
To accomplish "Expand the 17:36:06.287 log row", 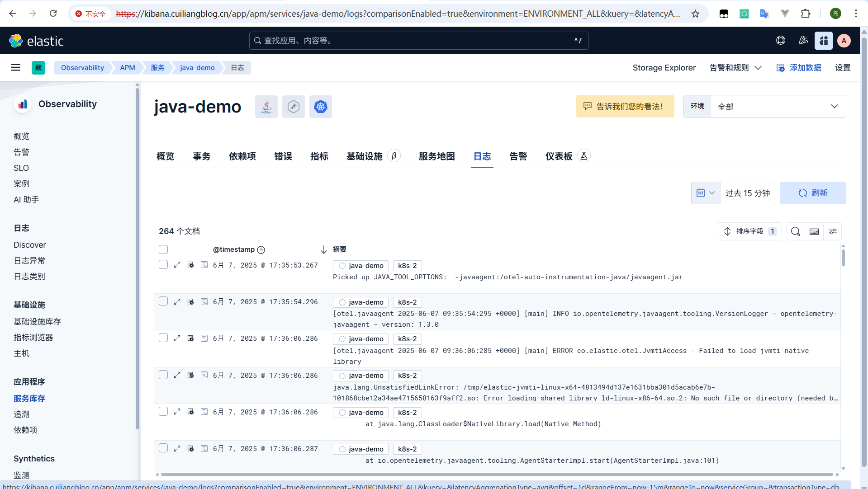I will (177, 448).
